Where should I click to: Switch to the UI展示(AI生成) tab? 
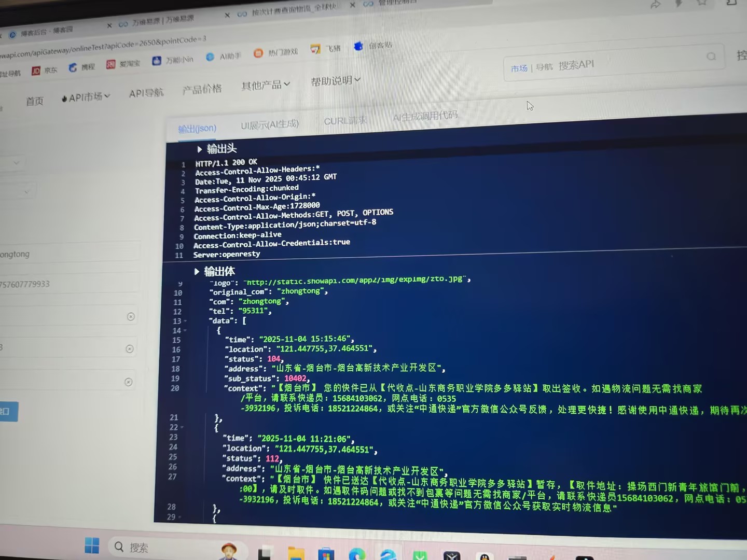point(270,125)
